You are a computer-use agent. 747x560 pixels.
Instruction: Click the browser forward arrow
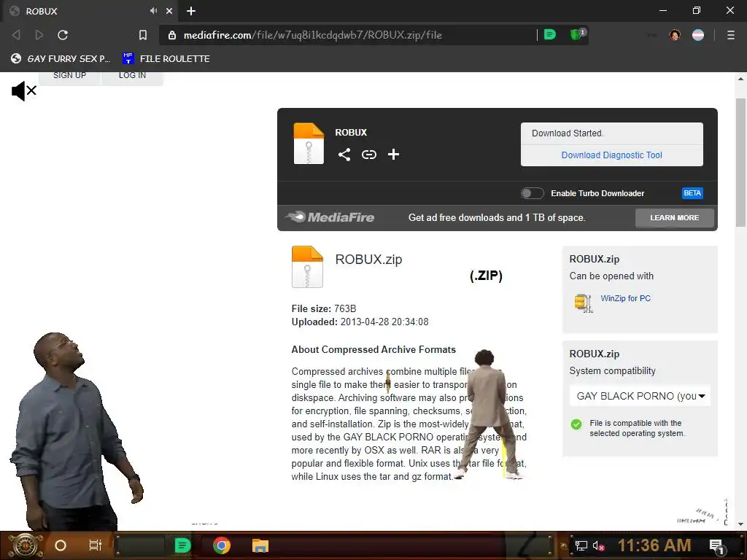tap(39, 35)
